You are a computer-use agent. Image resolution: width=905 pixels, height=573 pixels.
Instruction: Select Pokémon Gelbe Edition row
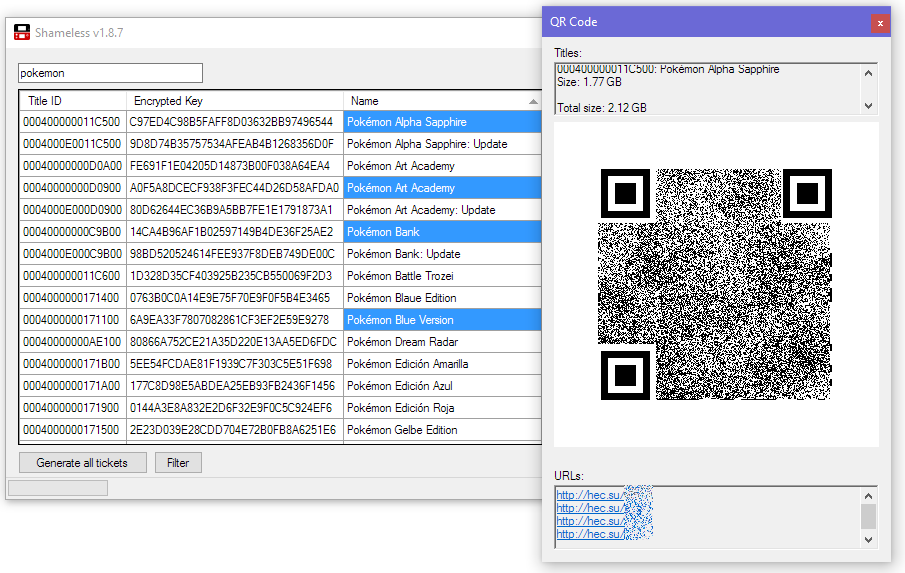point(281,429)
